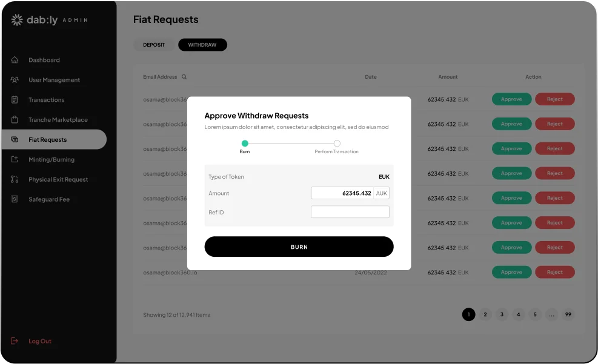Open Dashboard via the home icon
Image resolution: width=598 pixels, height=364 pixels.
[15, 60]
